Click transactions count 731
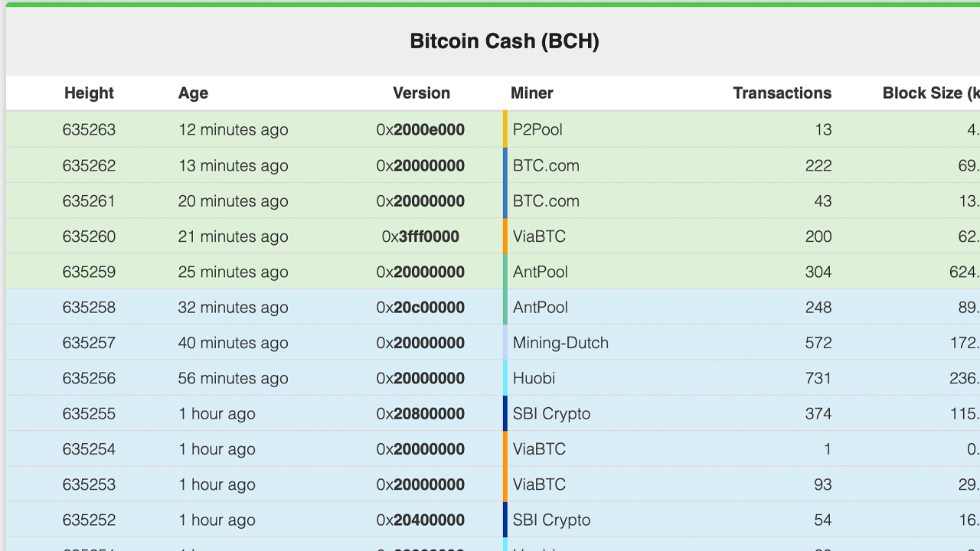This screenshot has height=551, width=980. (818, 378)
